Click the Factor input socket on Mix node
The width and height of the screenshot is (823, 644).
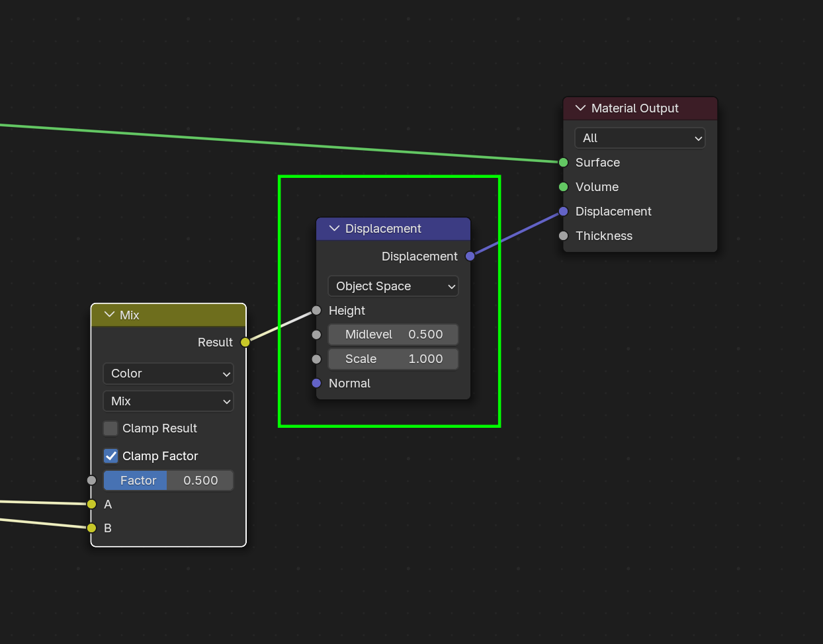[91, 481]
